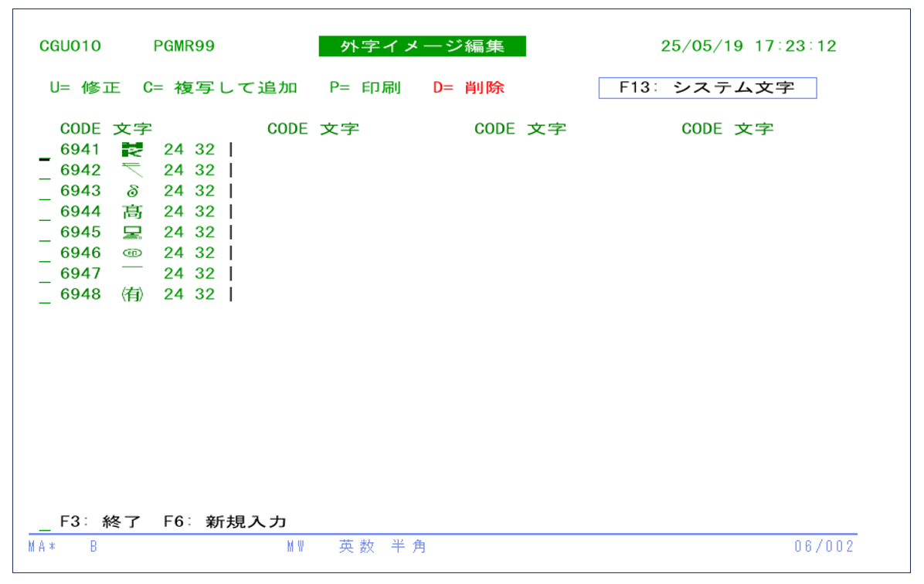Click the U= 修正 option label

85,88
